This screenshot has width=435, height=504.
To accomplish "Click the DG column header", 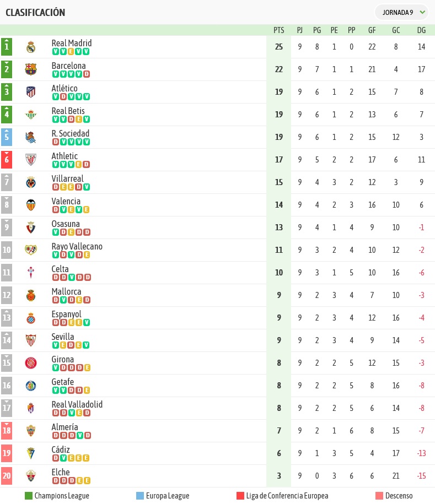I will pyautogui.click(x=421, y=30).
